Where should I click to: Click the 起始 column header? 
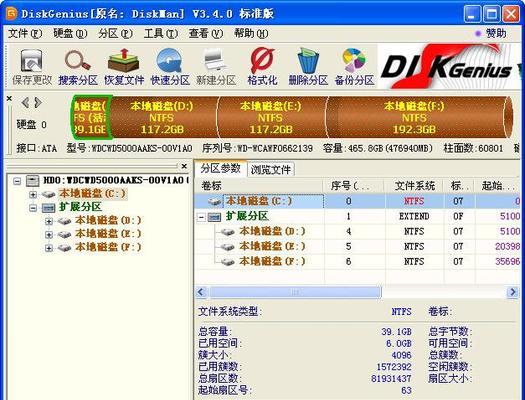497,185
